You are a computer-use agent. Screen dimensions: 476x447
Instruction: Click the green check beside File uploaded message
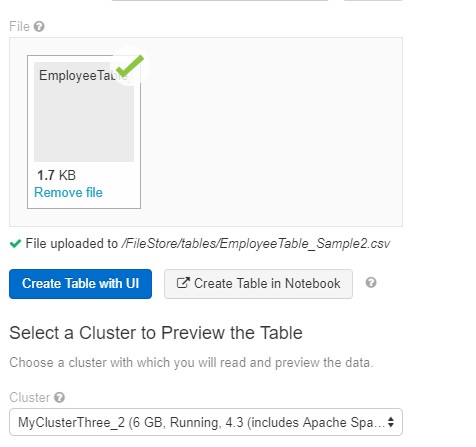pos(15,244)
